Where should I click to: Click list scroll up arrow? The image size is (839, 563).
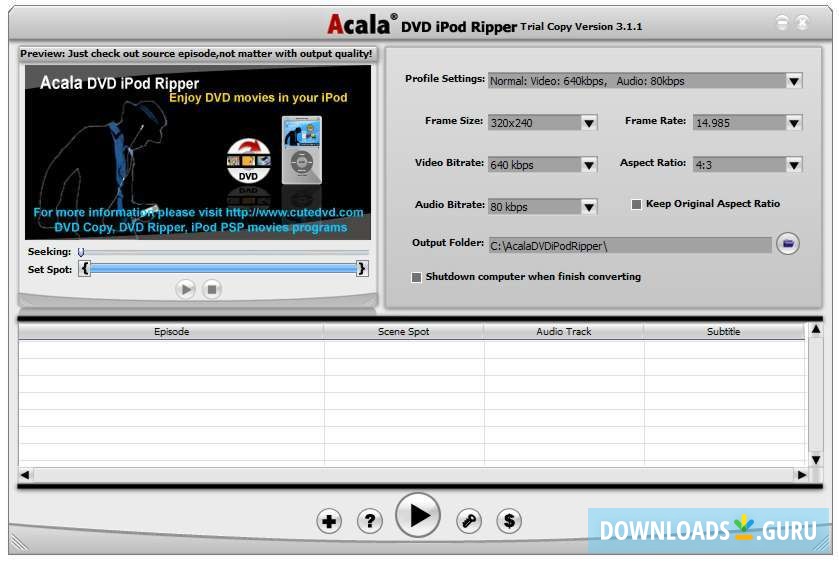(815, 329)
